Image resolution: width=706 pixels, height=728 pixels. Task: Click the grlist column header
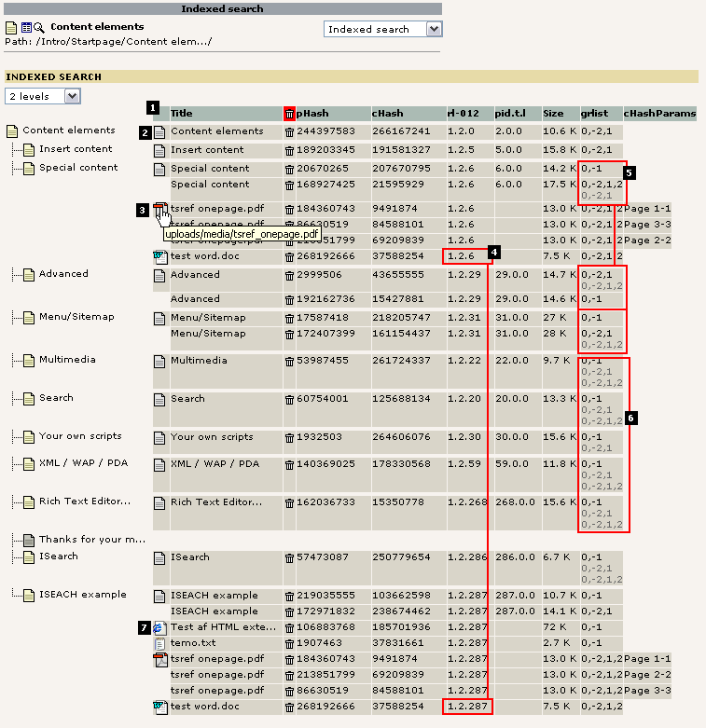[594, 114]
